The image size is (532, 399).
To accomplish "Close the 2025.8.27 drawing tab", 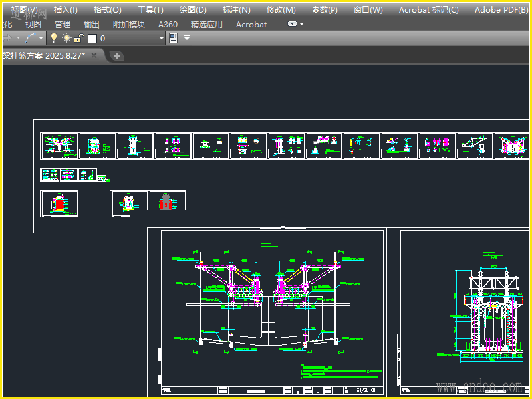I will tap(94, 56).
